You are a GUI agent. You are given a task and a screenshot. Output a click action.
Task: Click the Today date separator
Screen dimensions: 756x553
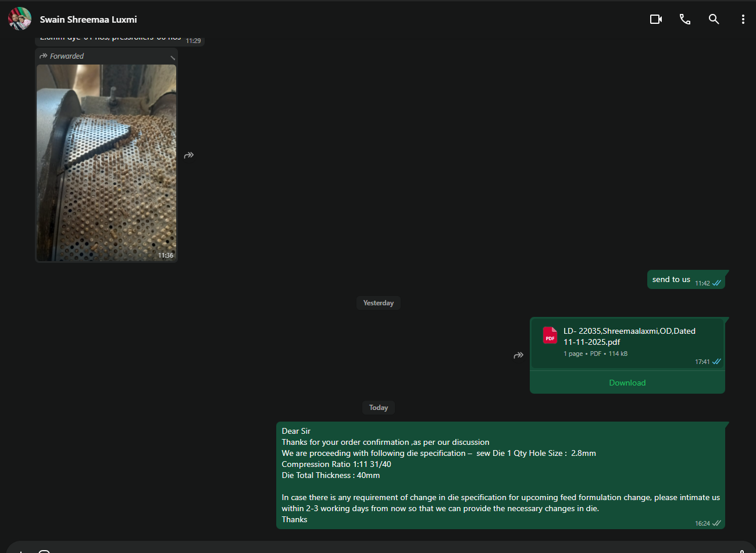378,408
